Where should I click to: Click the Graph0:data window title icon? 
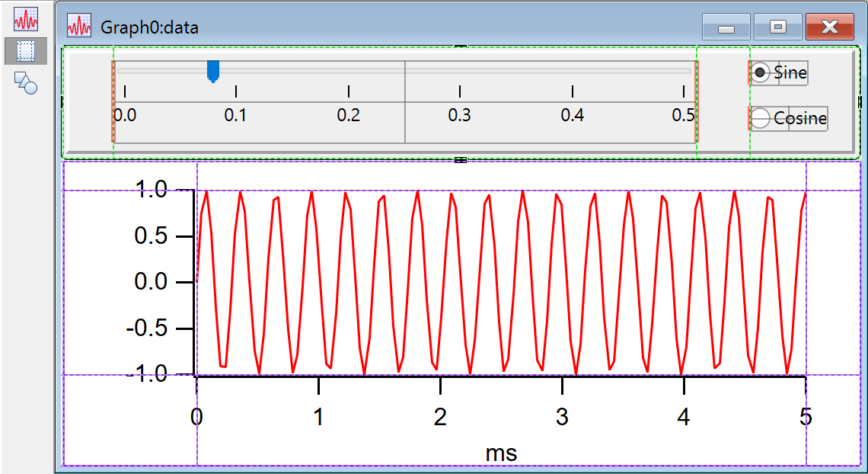(x=80, y=27)
